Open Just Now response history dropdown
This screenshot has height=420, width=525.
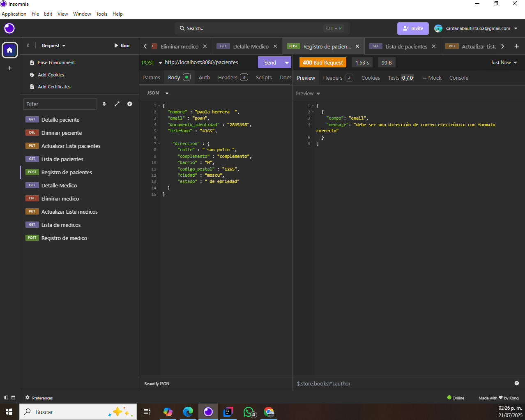[x=504, y=62]
